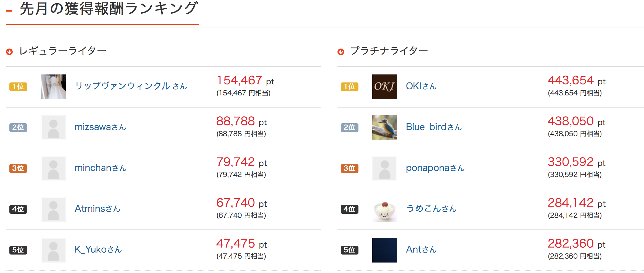Click the kingfisher bird avatar of Blue_bird
Viewport: 644px width, 273px height.
pyautogui.click(x=384, y=128)
